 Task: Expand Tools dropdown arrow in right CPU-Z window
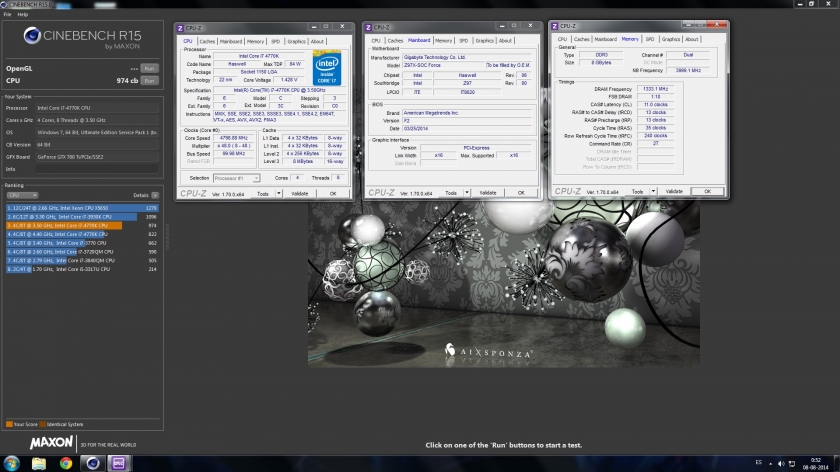(653, 191)
